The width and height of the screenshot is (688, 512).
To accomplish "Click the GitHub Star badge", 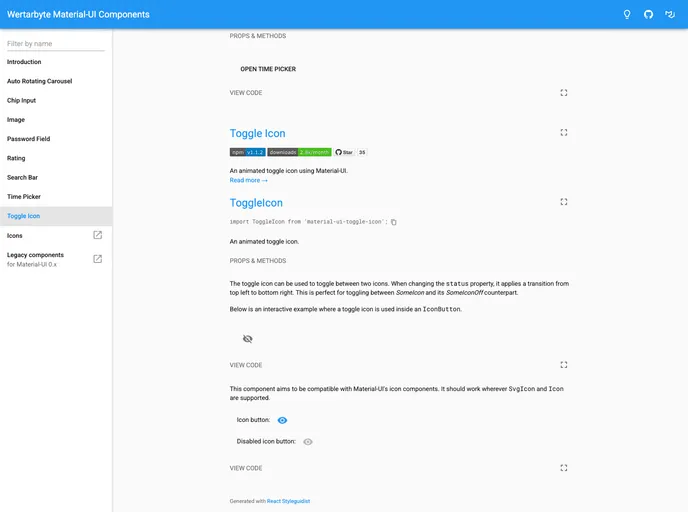I will click(x=344, y=152).
